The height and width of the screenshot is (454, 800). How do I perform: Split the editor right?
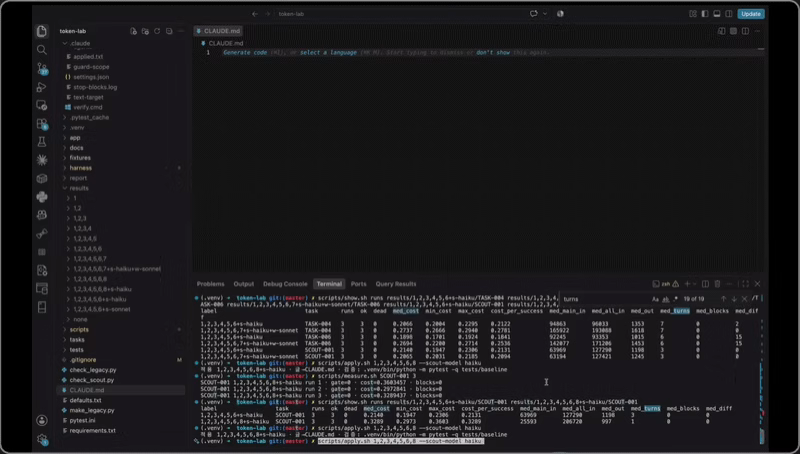pos(745,31)
